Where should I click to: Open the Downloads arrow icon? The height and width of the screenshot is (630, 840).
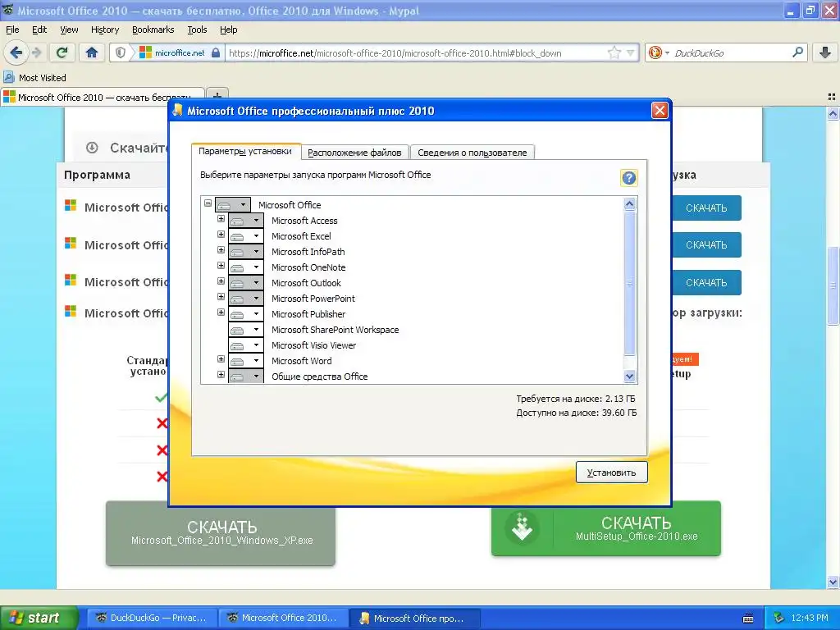tap(825, 52)
